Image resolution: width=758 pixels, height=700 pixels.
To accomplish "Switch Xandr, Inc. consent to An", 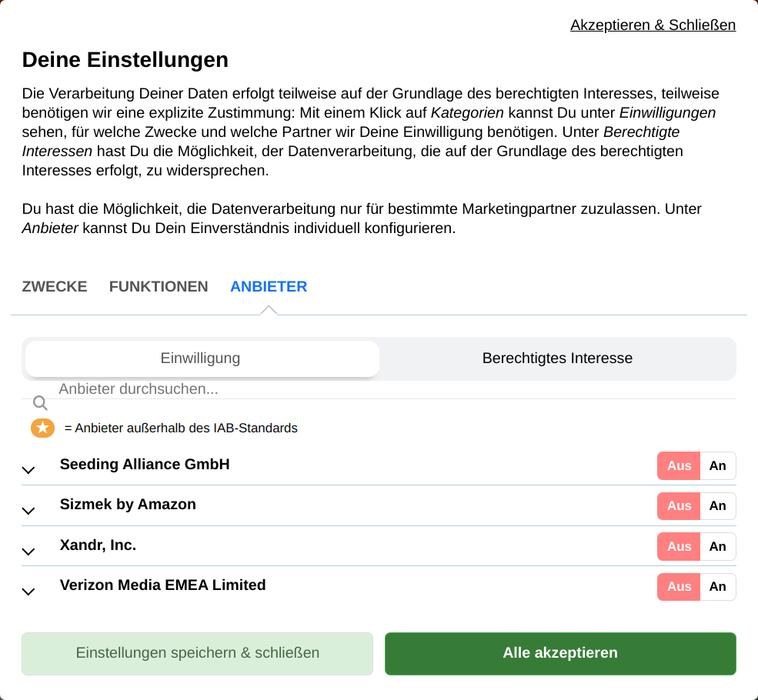I will 718,547.
